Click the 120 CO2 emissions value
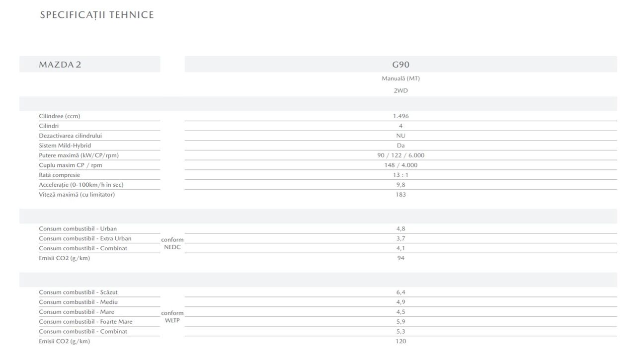This screenshot has height=364, width=636. (x=400, y=341)
